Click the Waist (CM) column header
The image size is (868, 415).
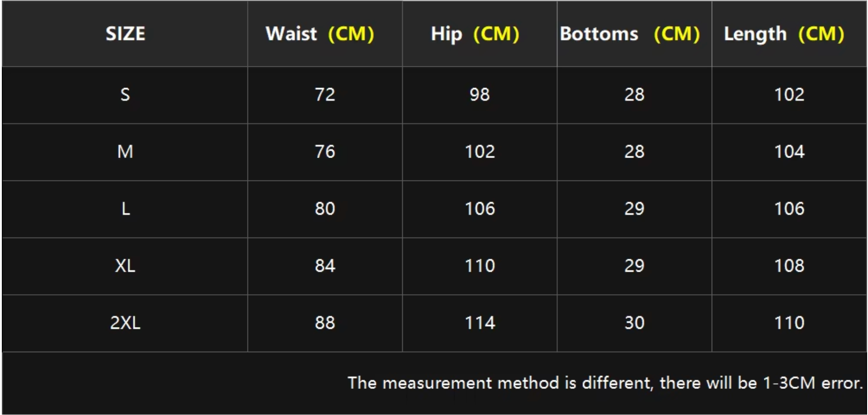click(x=320, y=34)
